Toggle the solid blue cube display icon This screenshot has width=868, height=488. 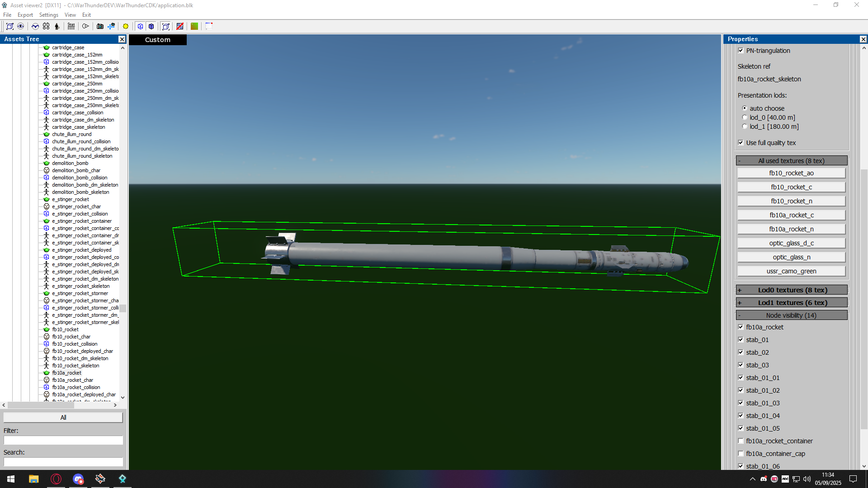(151, 26)
